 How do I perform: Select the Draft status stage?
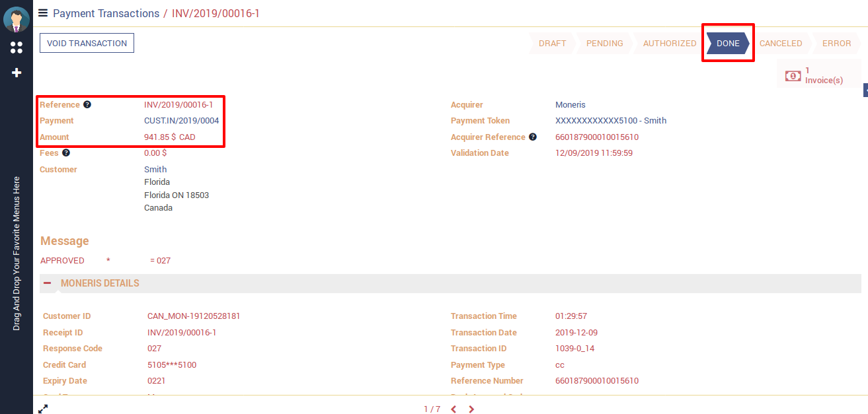552,44
